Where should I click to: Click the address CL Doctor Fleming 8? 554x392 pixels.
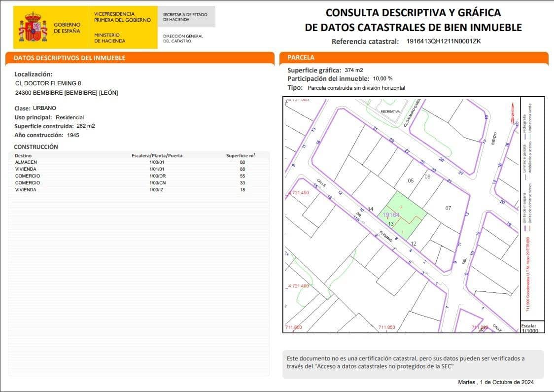(48, 83)
